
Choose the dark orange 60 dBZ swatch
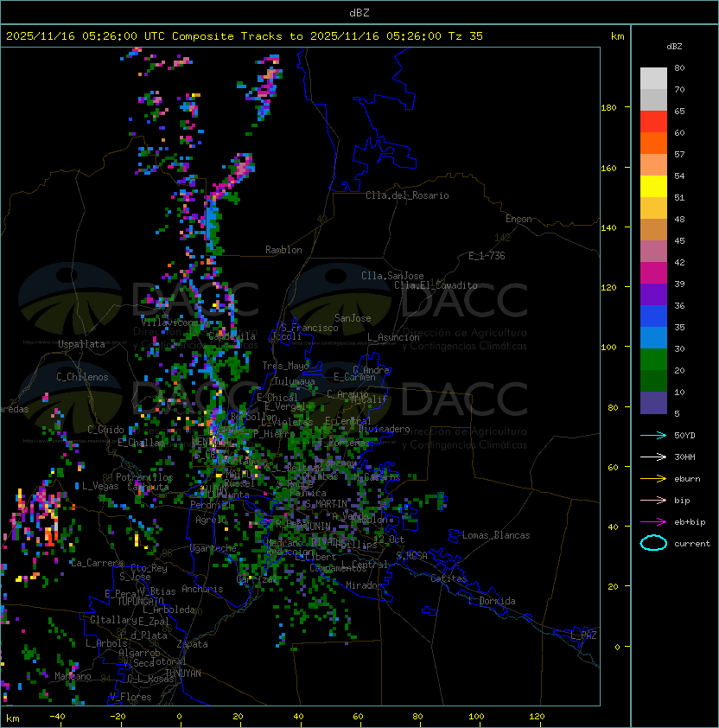click(653, 143)
